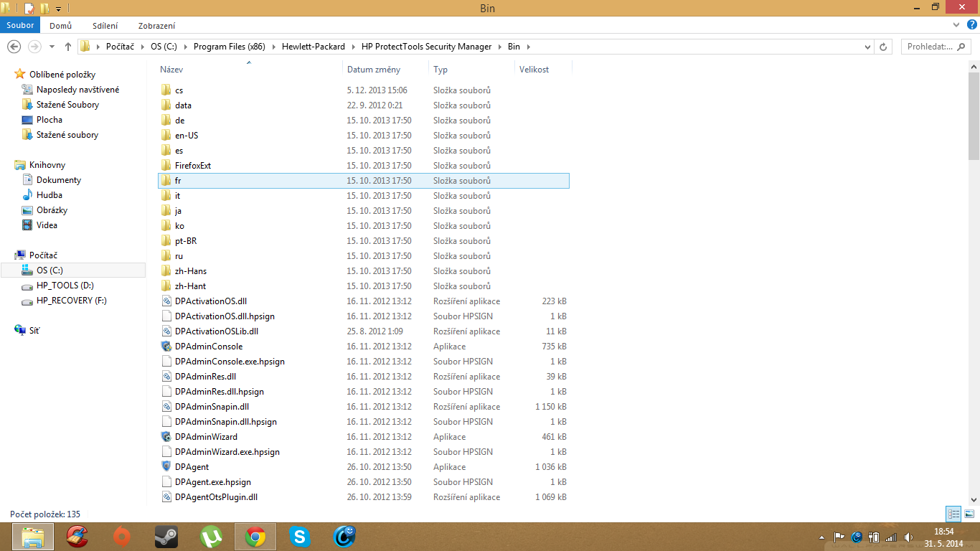Click the battery power icon in the tray
This screenshot has height=551, width=980.
pyautogui.click(x=874, y=537)
